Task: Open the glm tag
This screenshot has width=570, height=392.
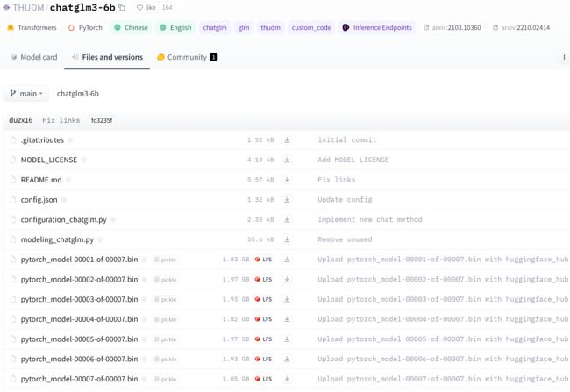Action: pyautogui.click(x=244, y=28)
